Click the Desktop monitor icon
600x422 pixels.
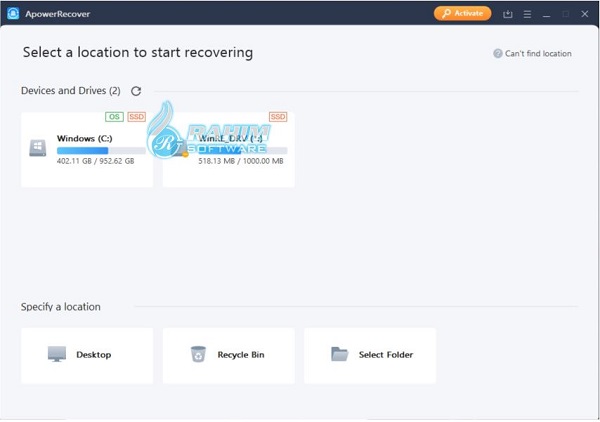57,354
